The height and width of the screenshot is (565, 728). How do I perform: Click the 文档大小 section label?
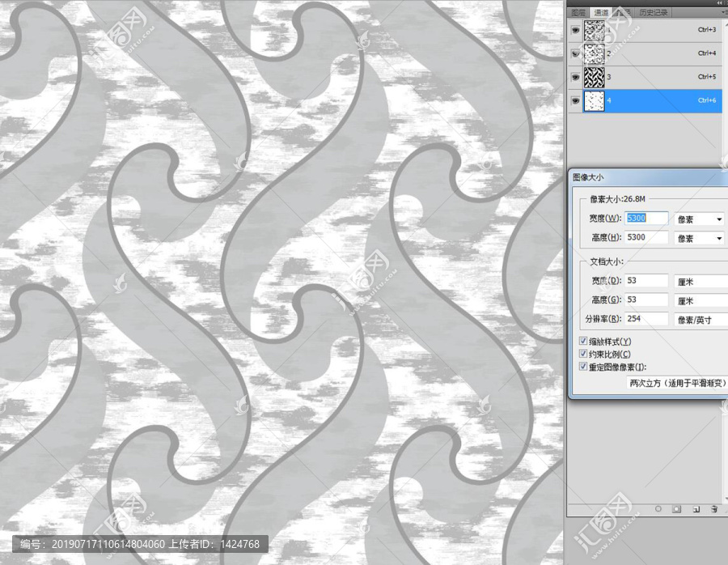(x=607, y=261)
